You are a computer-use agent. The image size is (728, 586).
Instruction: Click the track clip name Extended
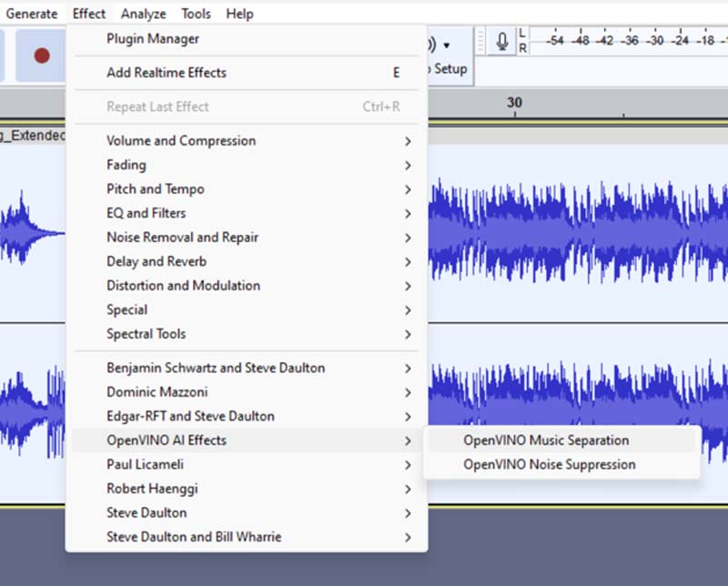(x=33, y=136)
